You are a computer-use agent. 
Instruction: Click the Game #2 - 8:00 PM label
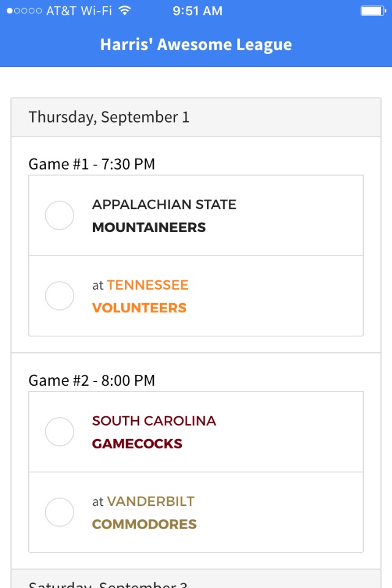click(x=92, y=380)
